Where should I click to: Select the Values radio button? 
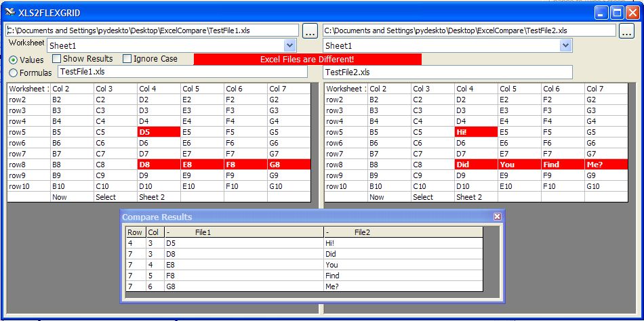pos(14,60)
